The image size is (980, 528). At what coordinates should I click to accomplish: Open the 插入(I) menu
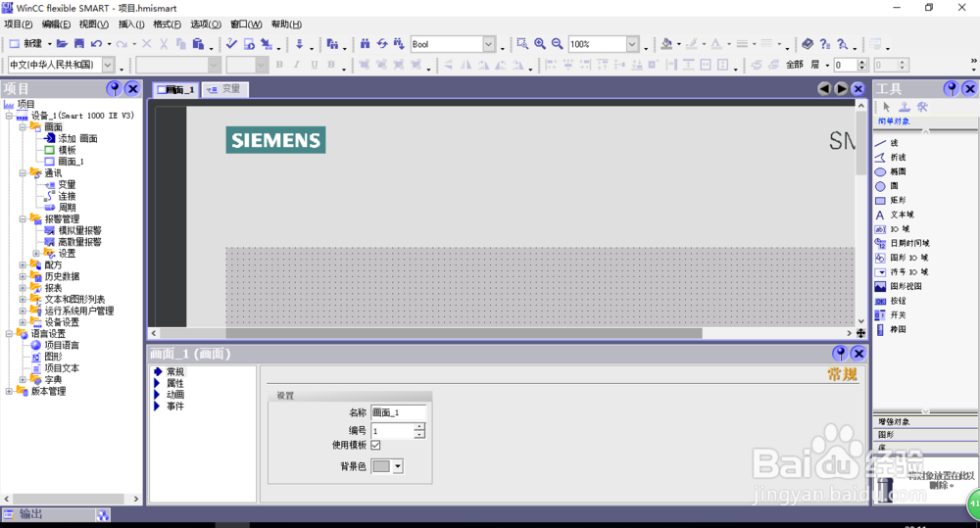click(x=131, y=24)
